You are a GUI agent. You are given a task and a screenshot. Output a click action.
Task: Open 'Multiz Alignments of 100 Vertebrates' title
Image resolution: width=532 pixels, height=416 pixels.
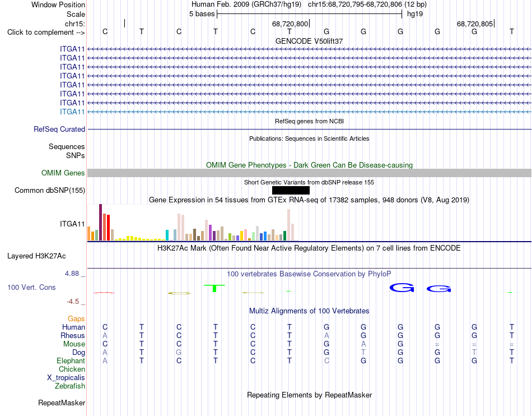[x=309, y=311]
